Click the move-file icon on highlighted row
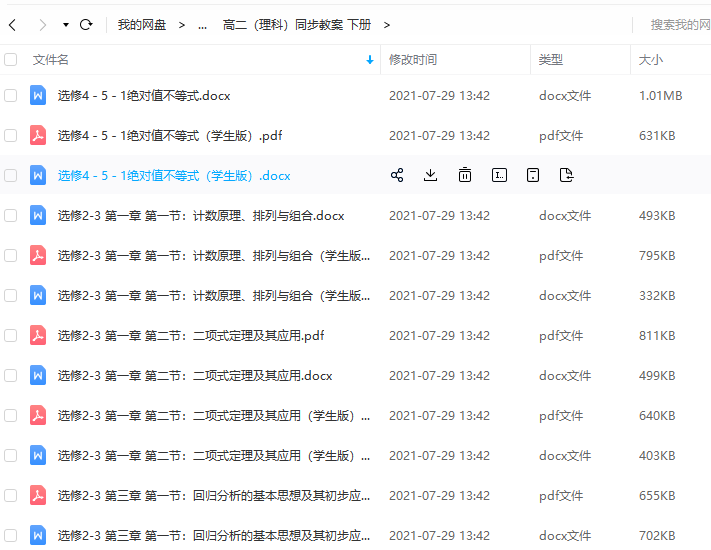The height and width of the screenshot is (550, 711). pos(567,175)
